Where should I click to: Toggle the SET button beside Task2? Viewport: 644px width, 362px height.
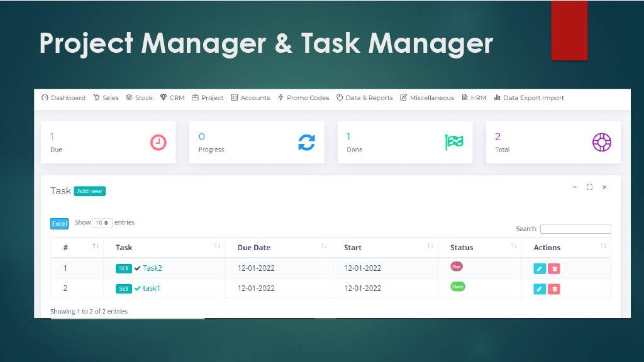125,268
